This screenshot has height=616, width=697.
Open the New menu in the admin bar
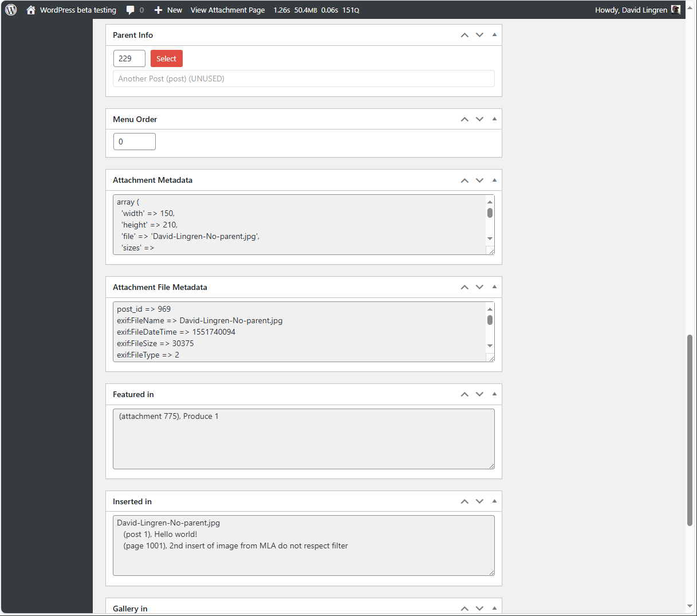tap(168, 10)
